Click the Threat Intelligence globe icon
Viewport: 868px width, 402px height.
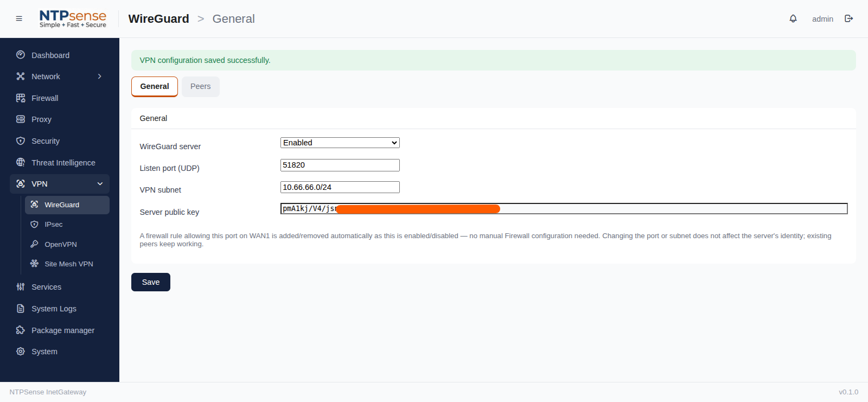click(x=21, y=162)
